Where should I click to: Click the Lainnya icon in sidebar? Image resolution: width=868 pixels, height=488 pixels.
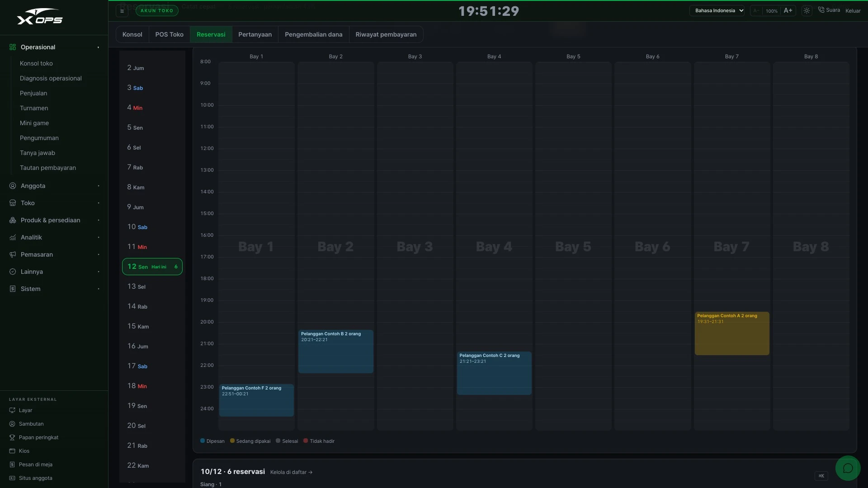pyautogui.click(x=13, y=272)
